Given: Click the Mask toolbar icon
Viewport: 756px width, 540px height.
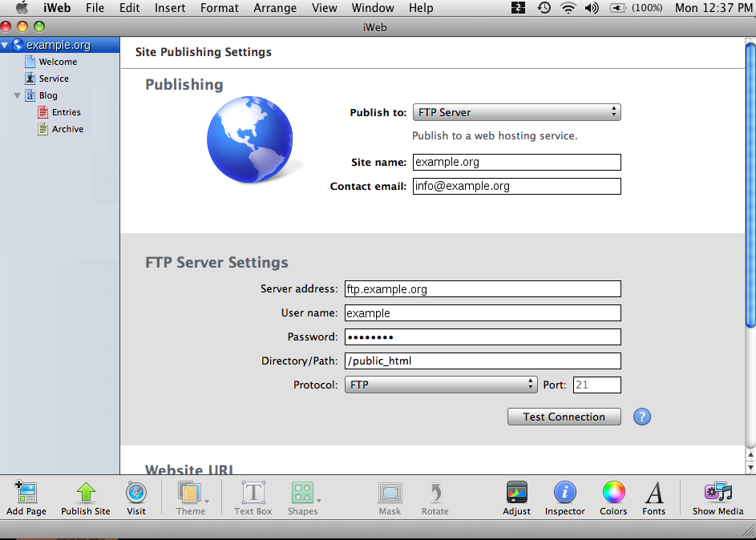Looking at the screenshot, I should [x=390, y=492].
